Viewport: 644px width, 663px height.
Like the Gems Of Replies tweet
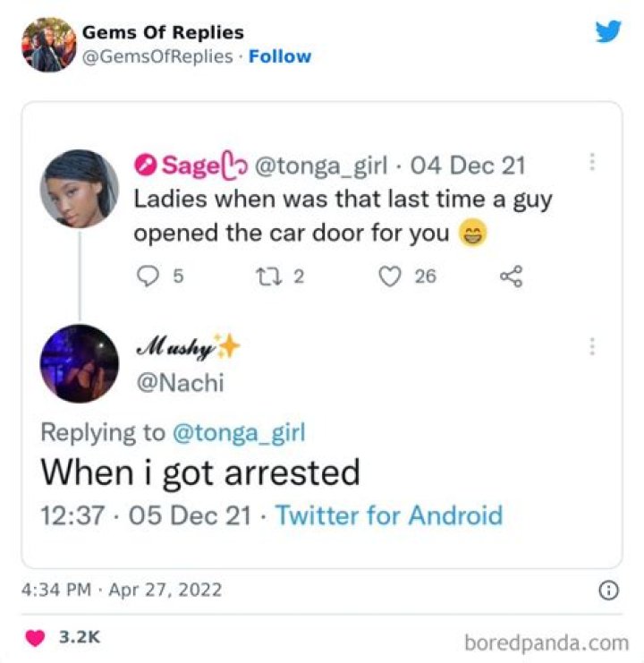point(35,637)
